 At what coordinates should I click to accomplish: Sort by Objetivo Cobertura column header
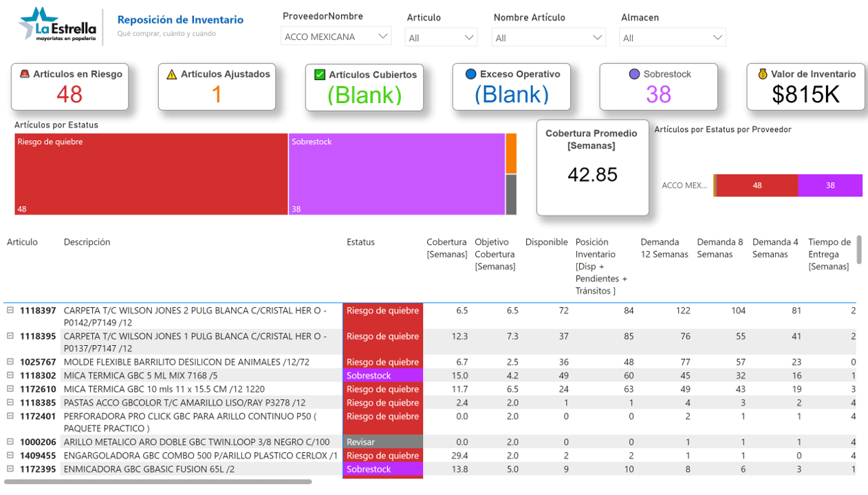[x=495, y=254]
